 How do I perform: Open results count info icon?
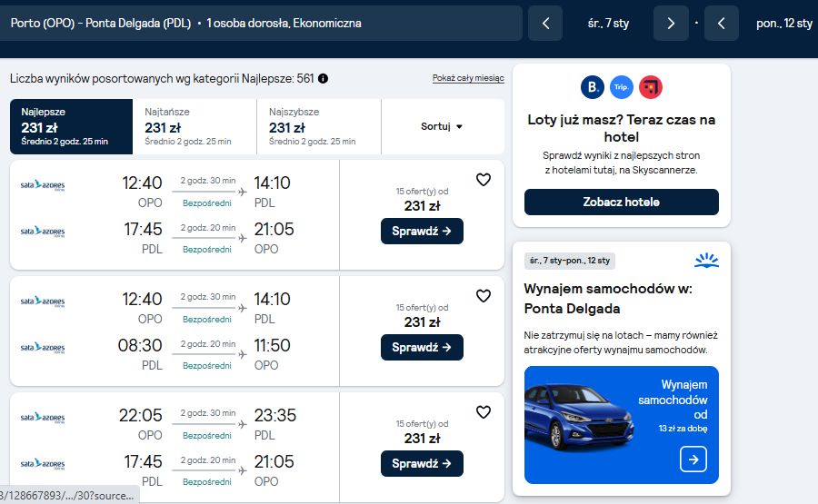323,79
